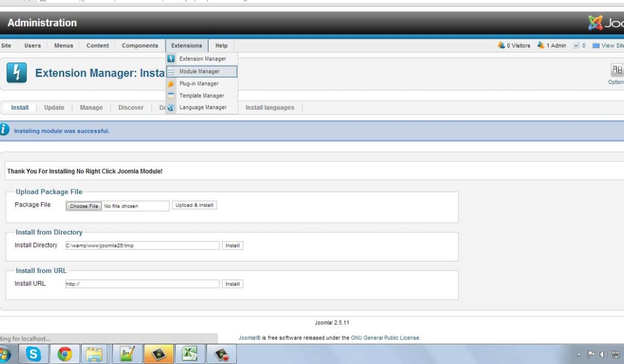Click the Upload & Install button
The image size is (624, 364).
(x=194, y=205)
